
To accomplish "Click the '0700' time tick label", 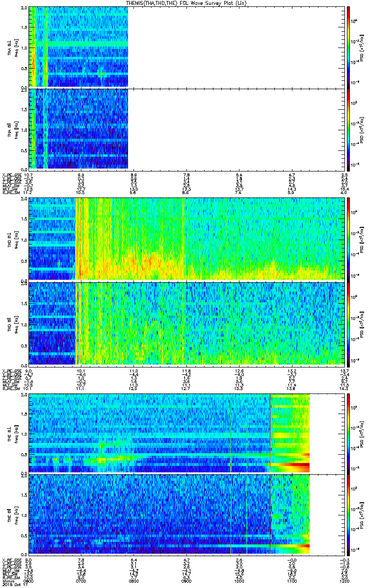I will tap(81, 581).
